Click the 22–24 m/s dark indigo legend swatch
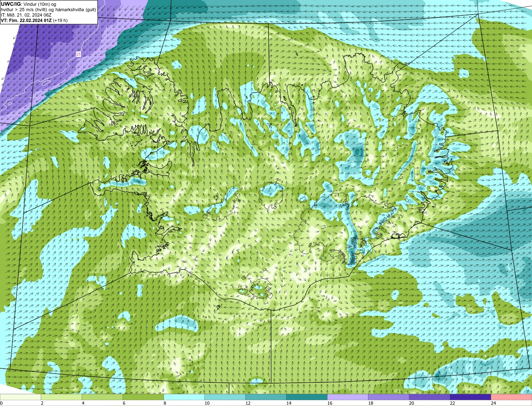This screenshot has height=406, width=532. point(471,397)
